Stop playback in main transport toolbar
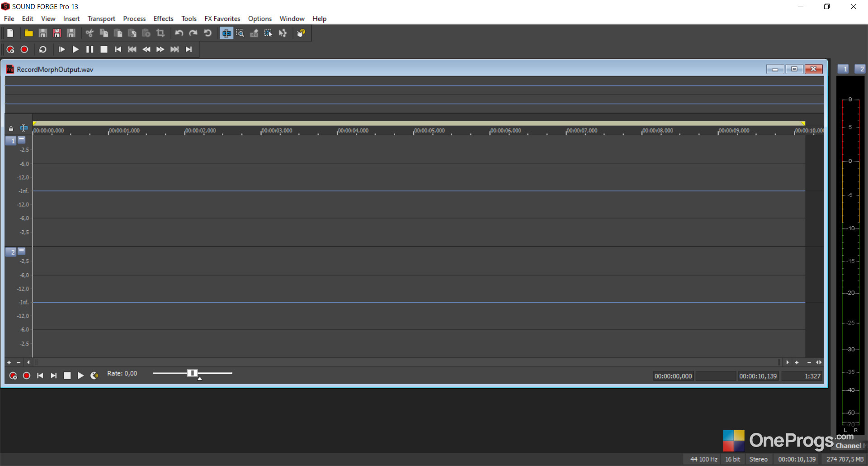Image resolution: width=868 pixels, height=466 pixels. tap(104, 49)
